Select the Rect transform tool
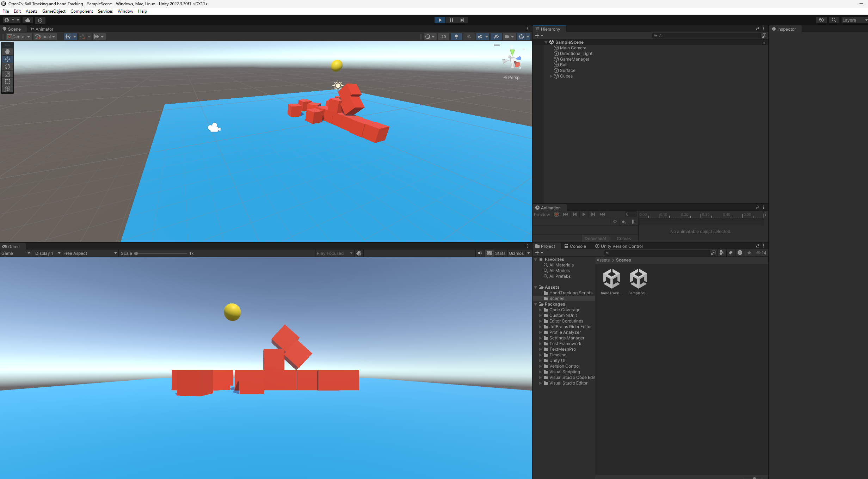The width and height of the screenshot is (868, 479). (x=7, y=81)
